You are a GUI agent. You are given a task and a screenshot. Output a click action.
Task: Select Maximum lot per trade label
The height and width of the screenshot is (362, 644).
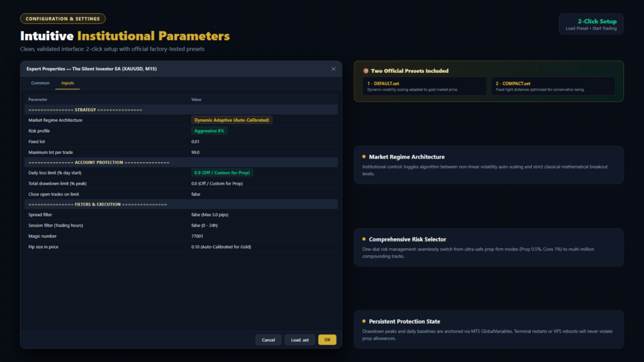point(50,152)
